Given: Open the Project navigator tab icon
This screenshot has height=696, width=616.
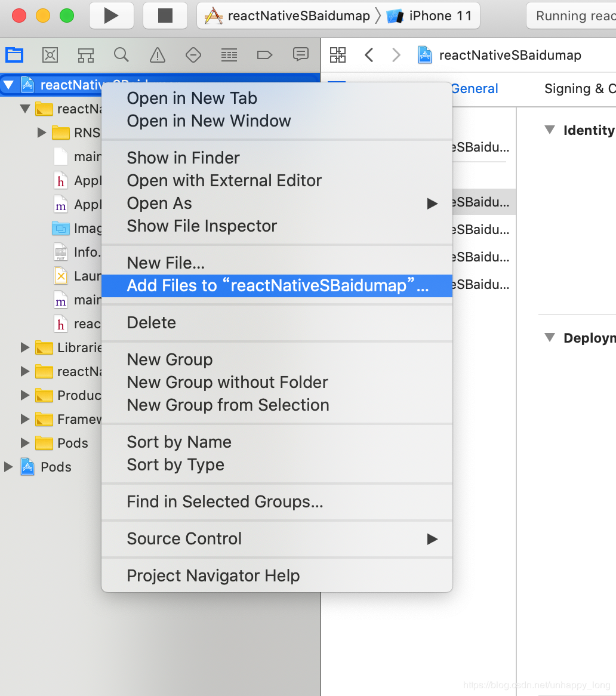Looking at the screenshot, I should click(14, 55).
